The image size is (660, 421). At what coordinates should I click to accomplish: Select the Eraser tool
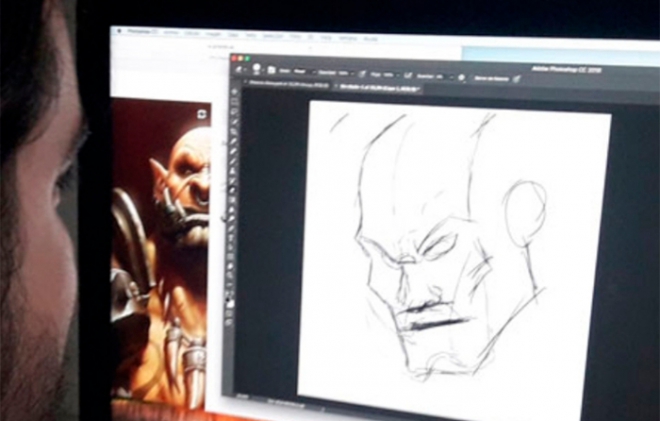coord(233,190)
